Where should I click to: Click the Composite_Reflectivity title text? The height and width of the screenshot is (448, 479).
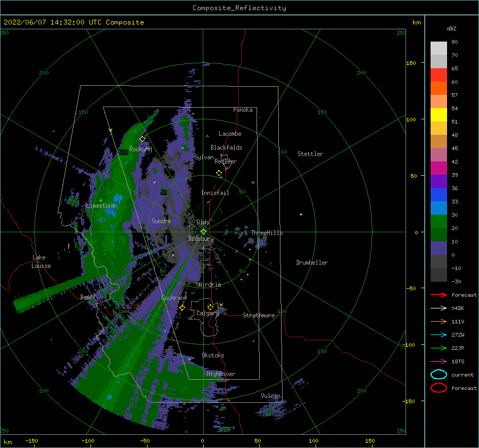(x=240, y=8)
